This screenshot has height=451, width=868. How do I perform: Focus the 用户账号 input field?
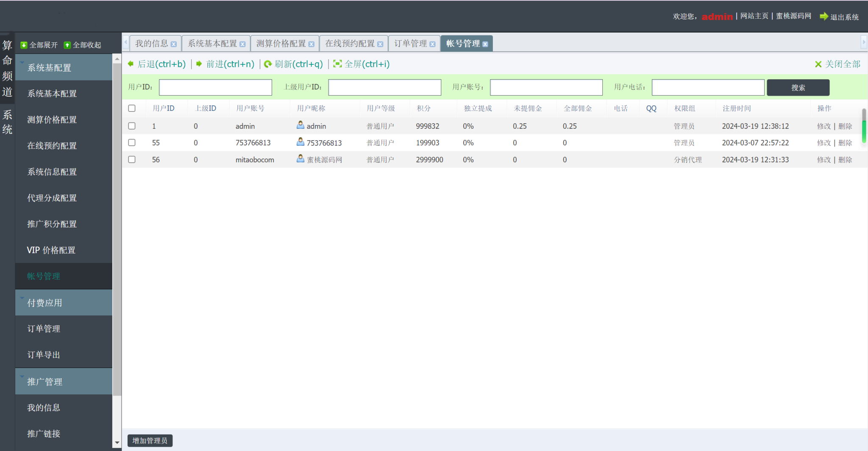(x=546, y=87)
